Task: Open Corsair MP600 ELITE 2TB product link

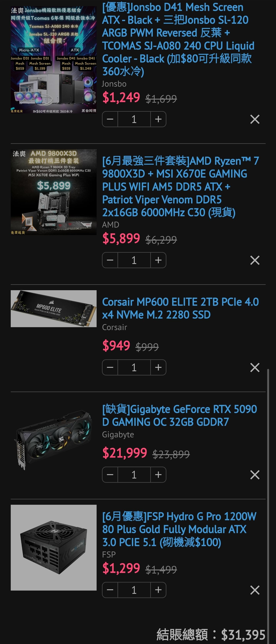Action: [x=180, y=308]
